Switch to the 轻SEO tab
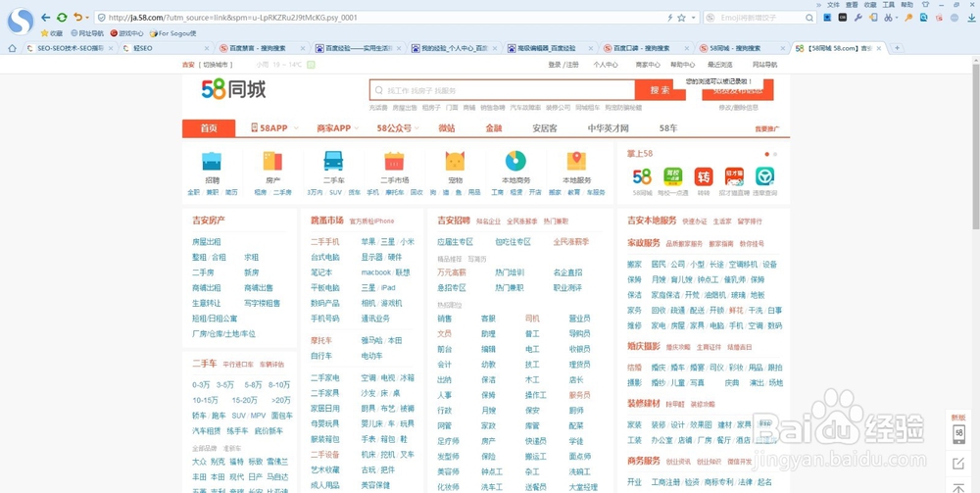The height and width of the screenshot is (493, 980). click(166, 48)
